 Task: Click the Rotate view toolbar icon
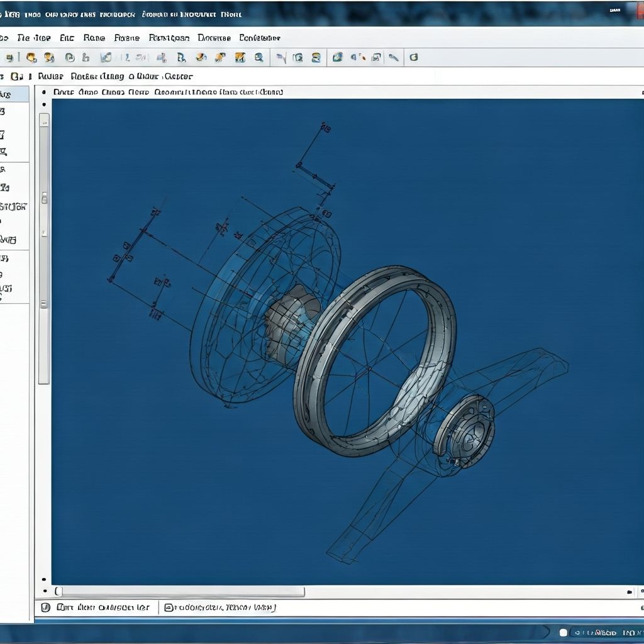point(297,58)
